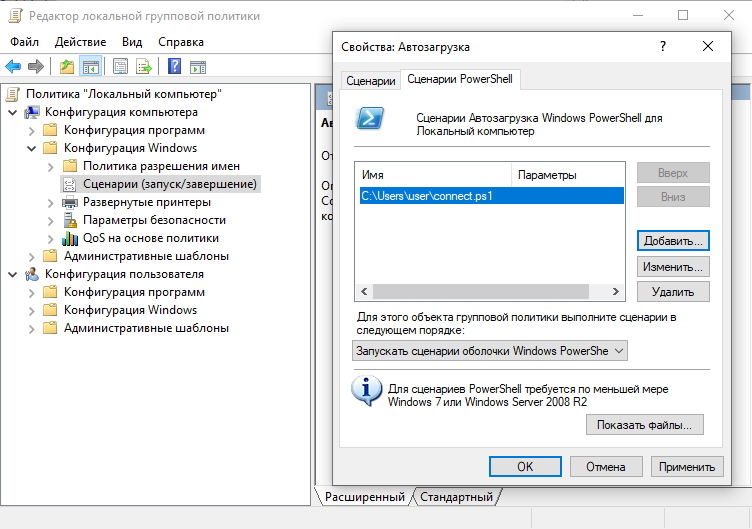Click the blue Back arrow in toolbar
This screenshot has width=752, height=529.
click(13, 66)
